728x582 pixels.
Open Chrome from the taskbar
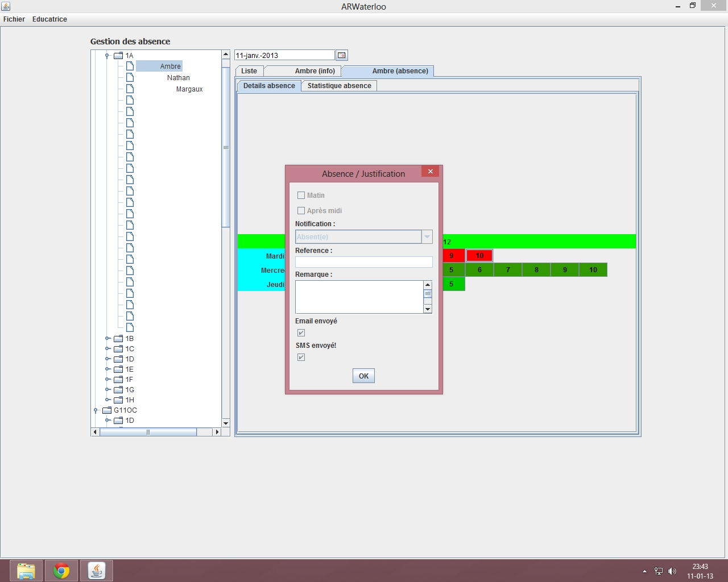tap(61, 570)
